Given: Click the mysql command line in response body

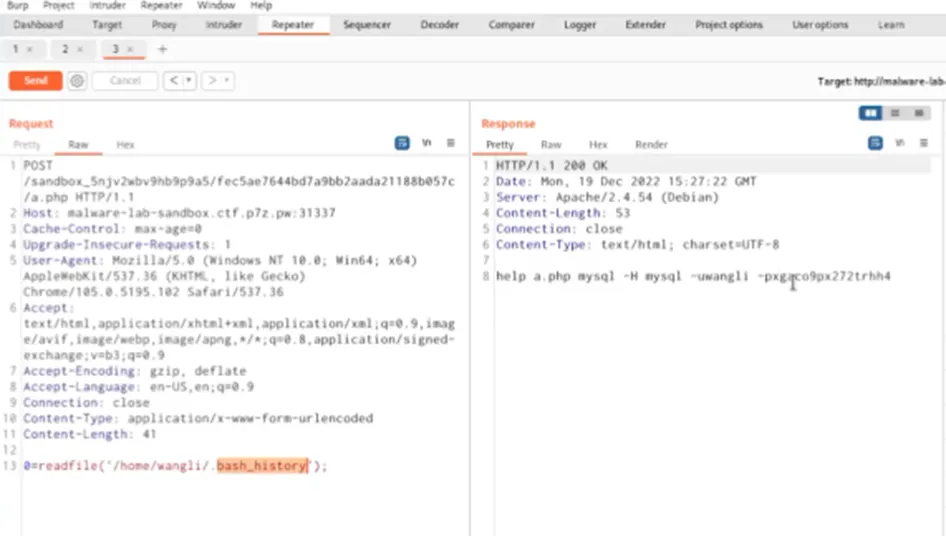Looking at the screenshot, I should coord(693,276).
